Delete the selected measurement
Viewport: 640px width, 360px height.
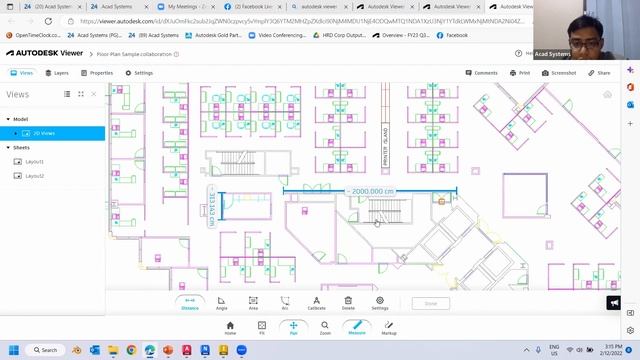(348, 303)
